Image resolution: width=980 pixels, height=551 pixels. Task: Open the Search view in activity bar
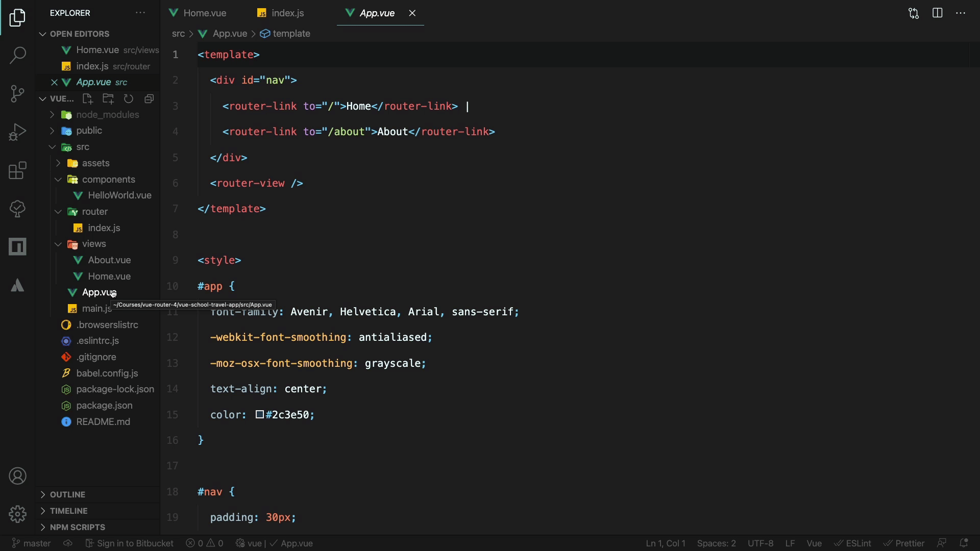tap(17, 55)
